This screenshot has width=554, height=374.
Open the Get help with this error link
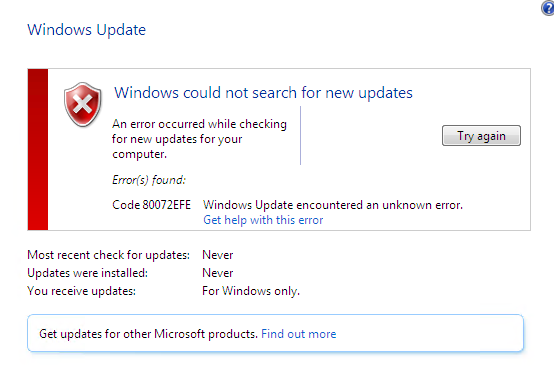(263, 220)
